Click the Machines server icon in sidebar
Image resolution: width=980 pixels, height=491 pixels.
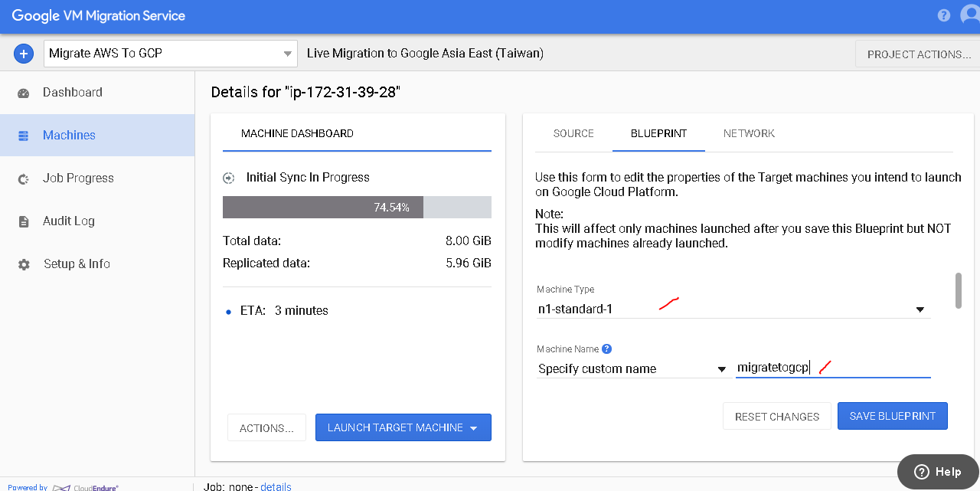pos(23,136)
